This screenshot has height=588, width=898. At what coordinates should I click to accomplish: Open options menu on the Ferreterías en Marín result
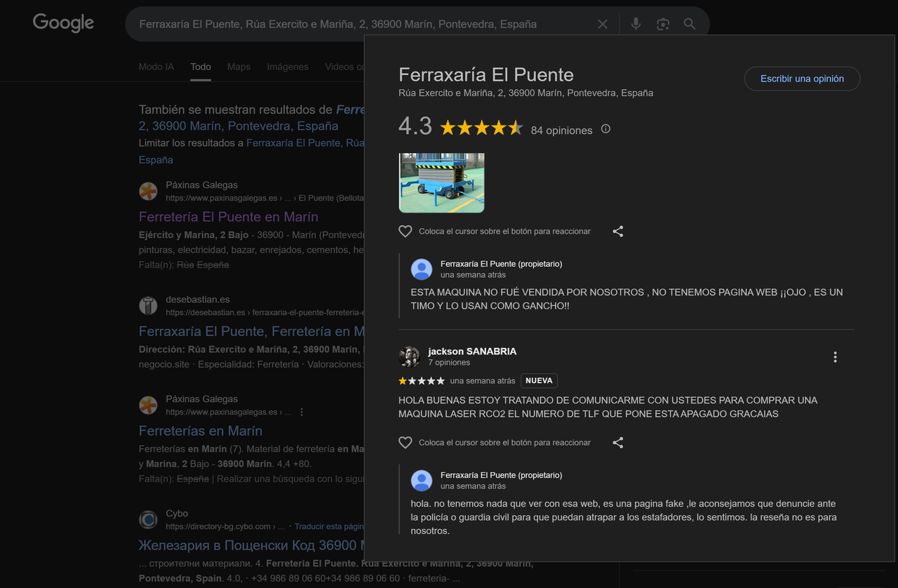(x=302, y=412)
